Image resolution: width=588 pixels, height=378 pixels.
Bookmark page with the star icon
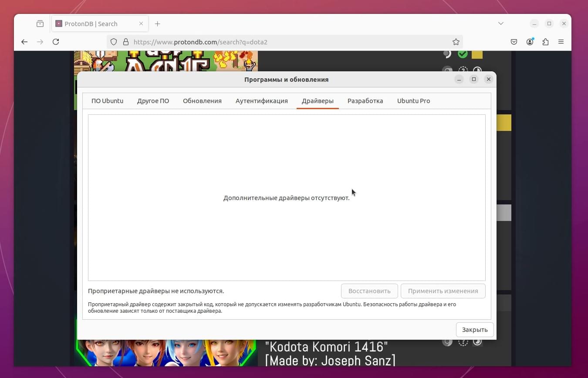click(x=456, y=42)
